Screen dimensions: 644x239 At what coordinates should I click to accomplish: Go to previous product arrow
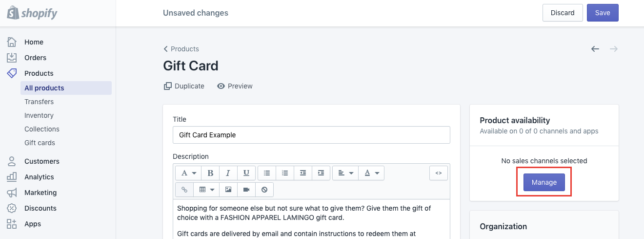(595, 49)
